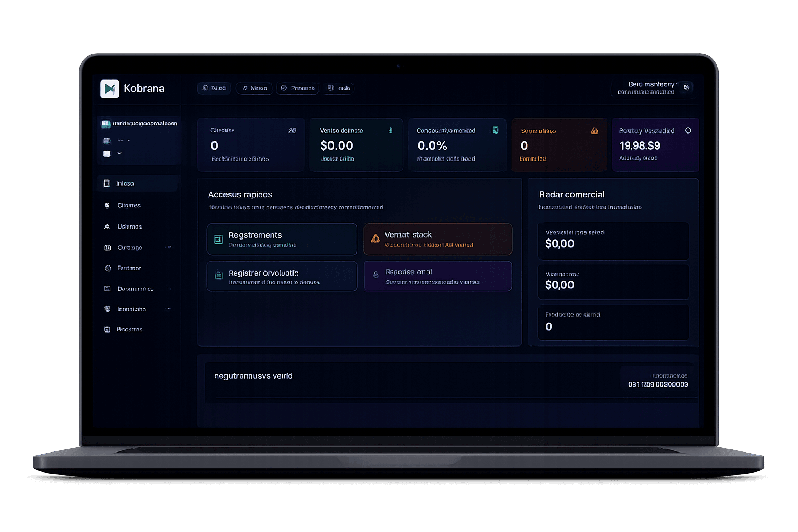Expand the Documnnrcs sidebar section

click(x=169, y=289)
